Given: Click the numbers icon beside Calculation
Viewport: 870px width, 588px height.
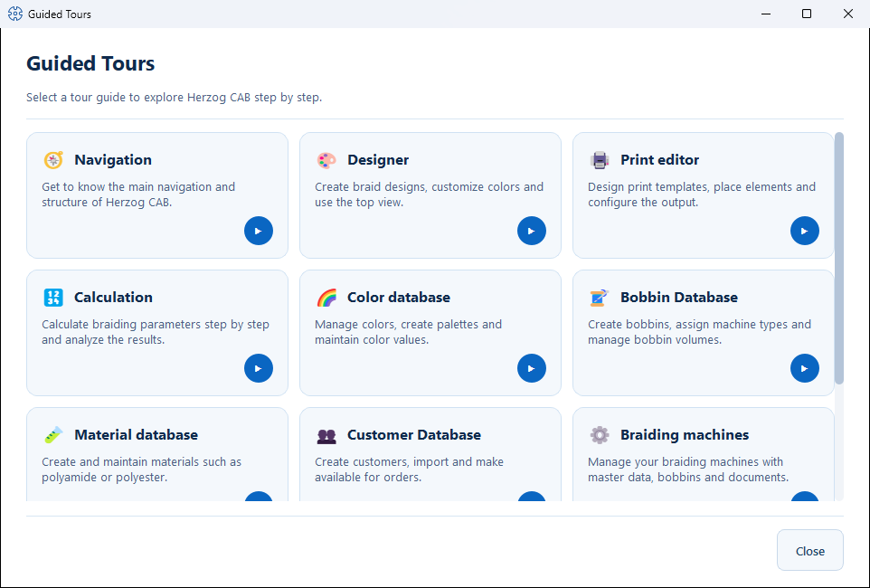Looking at the screenshot, I should 53,298.
